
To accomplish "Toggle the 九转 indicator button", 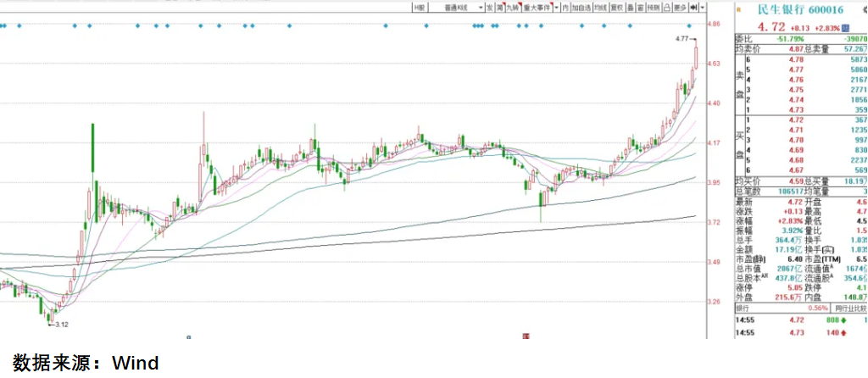I will (x=513, y=8).
